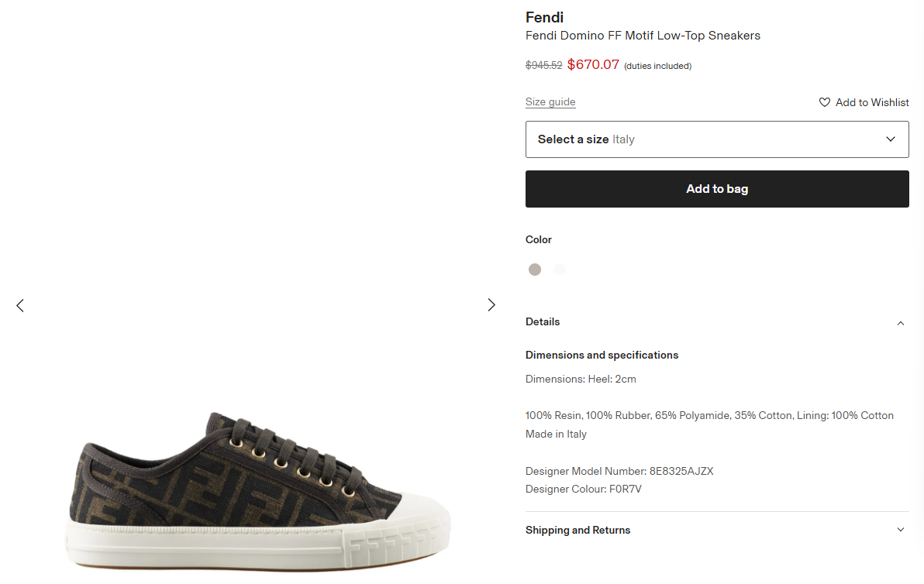Show the next product image
Screen dimensions: 924x584
(x=491, y=305)
